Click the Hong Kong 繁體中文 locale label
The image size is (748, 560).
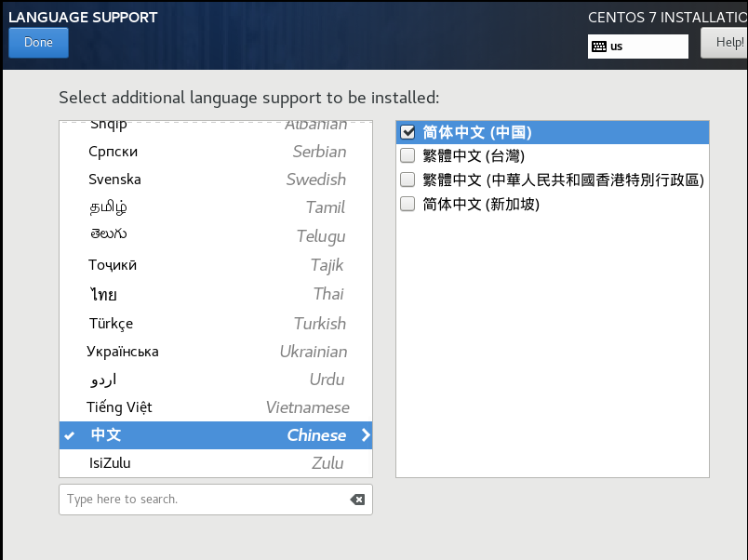(564, 180)
